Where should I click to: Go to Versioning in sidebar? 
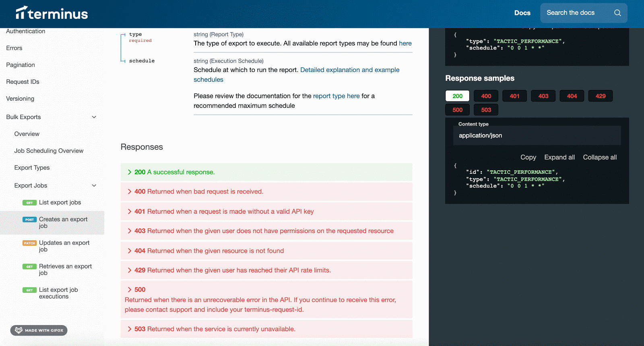coord(20,99)
